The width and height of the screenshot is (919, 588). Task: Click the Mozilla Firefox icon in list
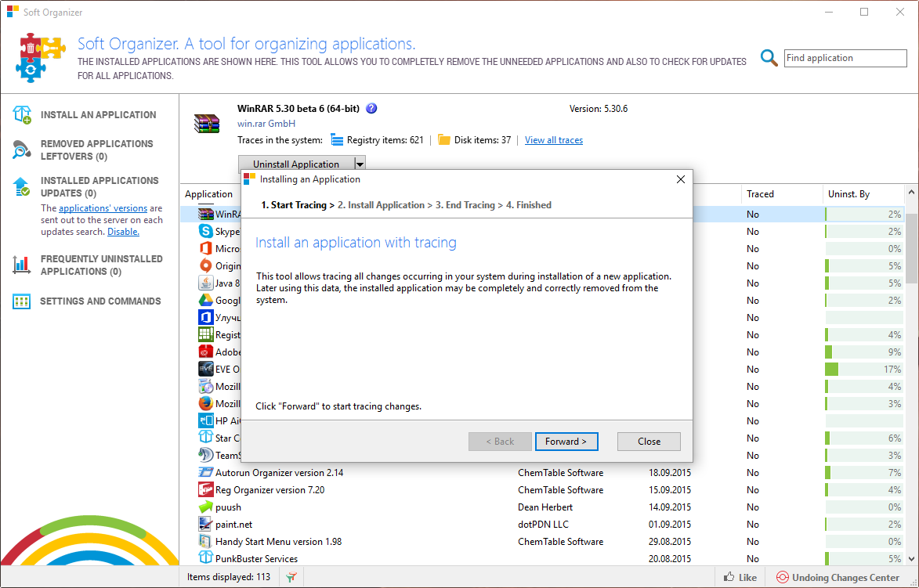point(206,403)
